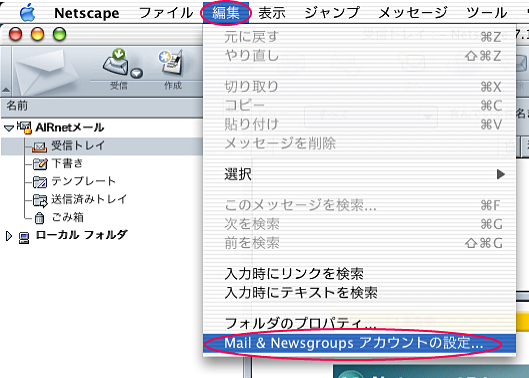Image resolution: width=529 pixels, height=378 pixels.
Task: Select the 下書き folder
Action: pyautogui.click(x=67, y=163)
